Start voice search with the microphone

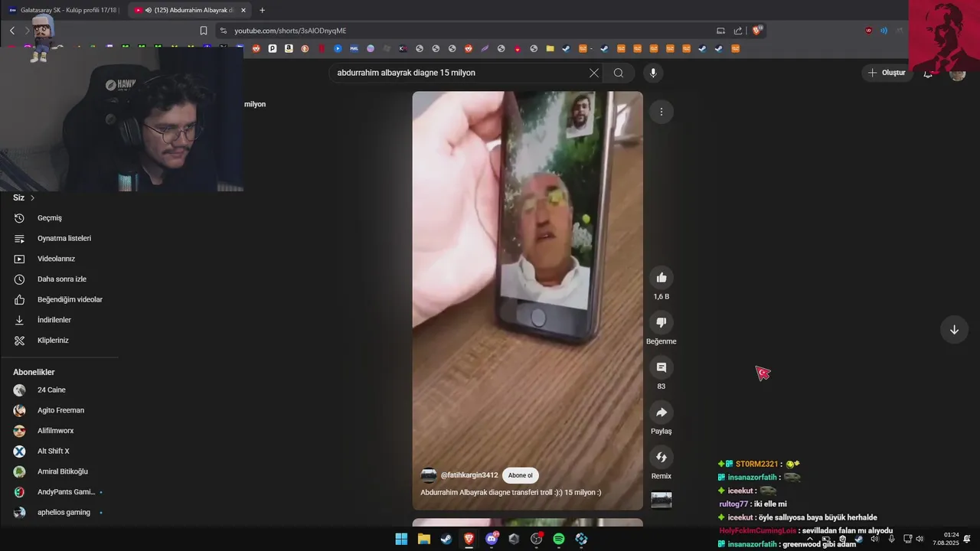click(652, 73)
